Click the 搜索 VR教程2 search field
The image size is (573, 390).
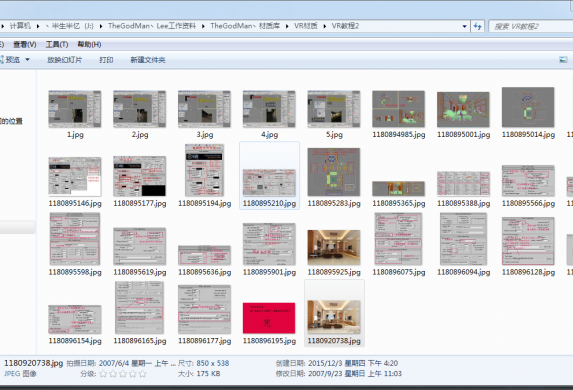tap(531, 26)
